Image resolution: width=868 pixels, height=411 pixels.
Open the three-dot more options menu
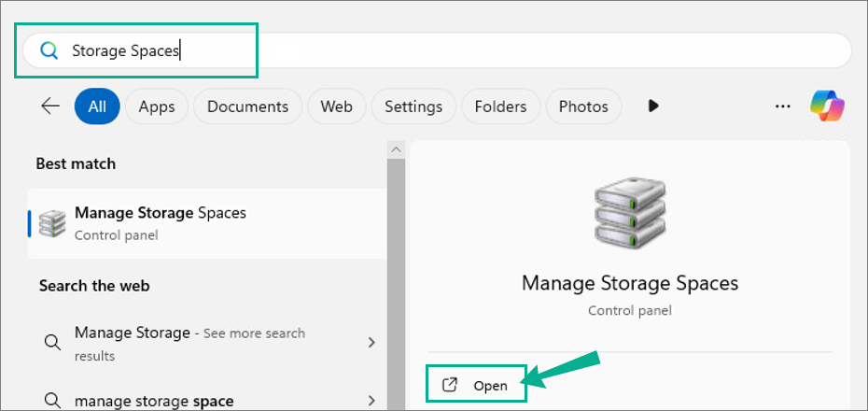(783, 106)
